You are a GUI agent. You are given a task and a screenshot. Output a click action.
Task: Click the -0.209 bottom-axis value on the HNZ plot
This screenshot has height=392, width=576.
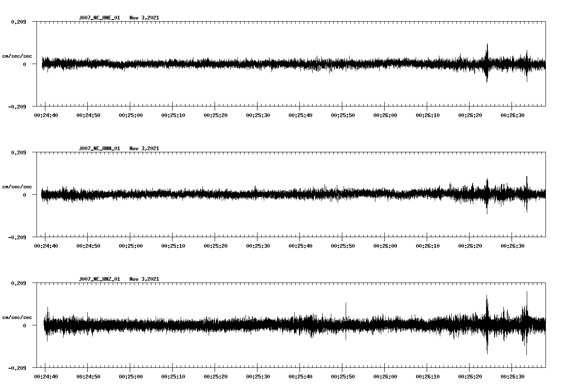pyautogui.click(x=17, y=368)
